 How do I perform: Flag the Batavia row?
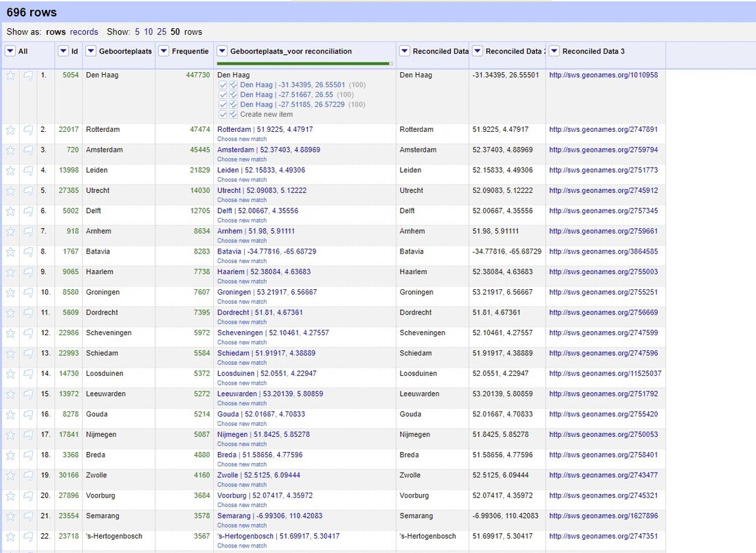tap(28, 252)
